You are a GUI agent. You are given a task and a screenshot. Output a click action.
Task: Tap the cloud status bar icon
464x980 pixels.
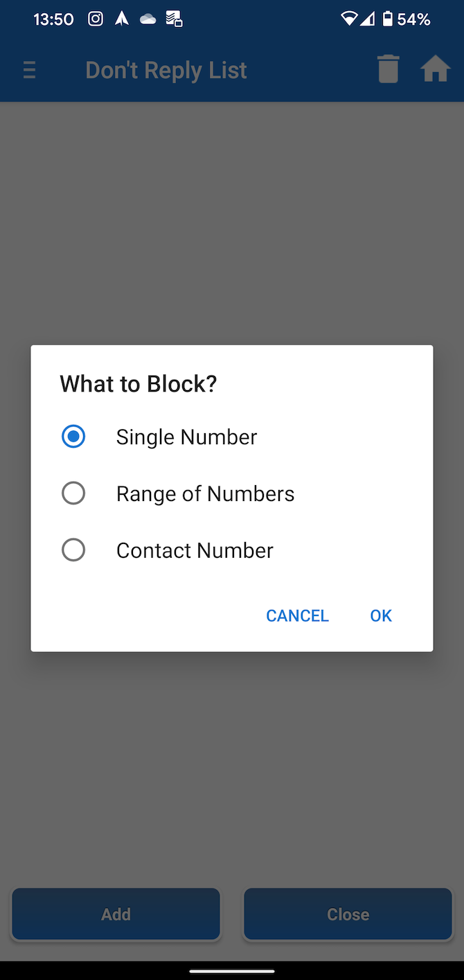point(148,19)
